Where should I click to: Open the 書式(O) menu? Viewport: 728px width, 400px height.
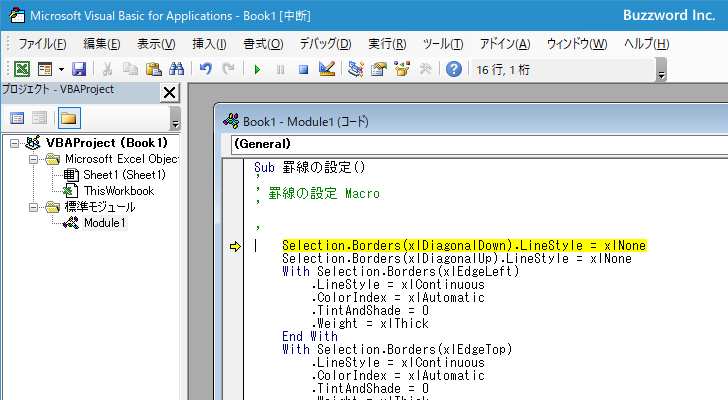pyautogui.click(x=263, y=44)
